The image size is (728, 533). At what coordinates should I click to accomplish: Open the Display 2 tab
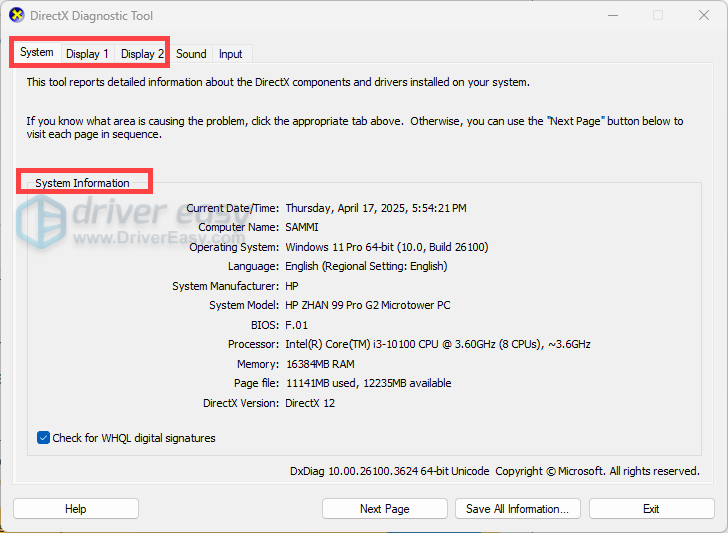coord(142,54)
